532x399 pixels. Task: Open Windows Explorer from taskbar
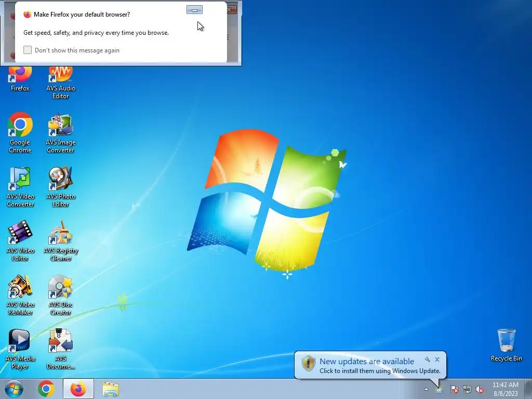point(111,389)
